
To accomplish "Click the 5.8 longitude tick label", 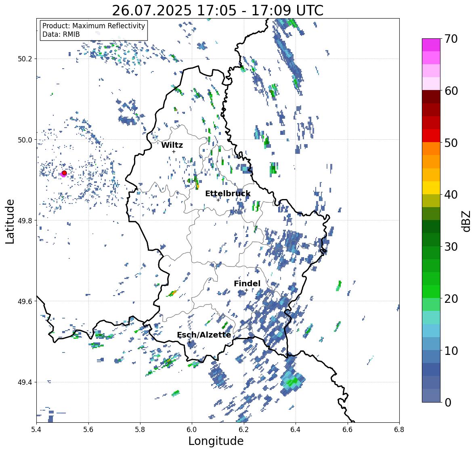I will tap(140, 430).
